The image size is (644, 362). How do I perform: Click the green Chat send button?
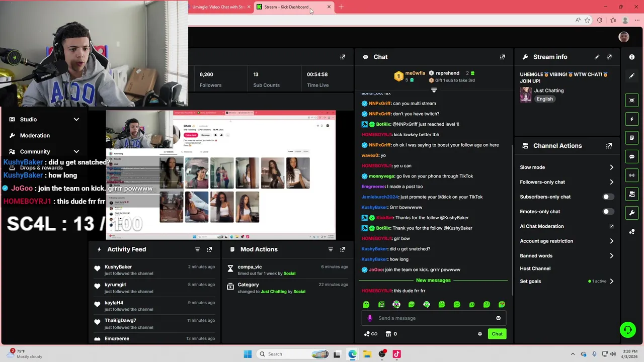click(x=497, y=334)
